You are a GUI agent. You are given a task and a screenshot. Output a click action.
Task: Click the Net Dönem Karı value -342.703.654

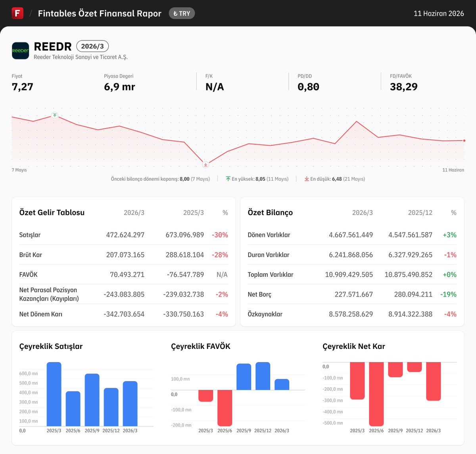[124, 314]
